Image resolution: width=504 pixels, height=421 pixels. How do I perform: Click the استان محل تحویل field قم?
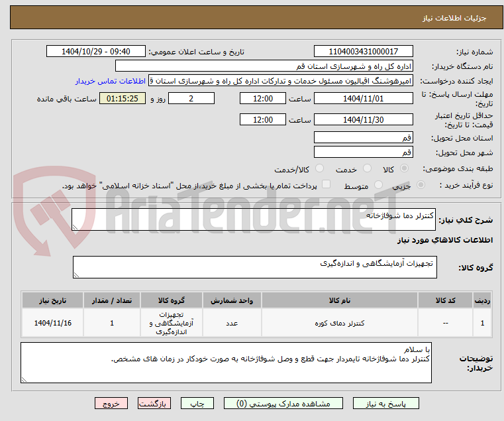pyautogui.click(x=363, y=137)
